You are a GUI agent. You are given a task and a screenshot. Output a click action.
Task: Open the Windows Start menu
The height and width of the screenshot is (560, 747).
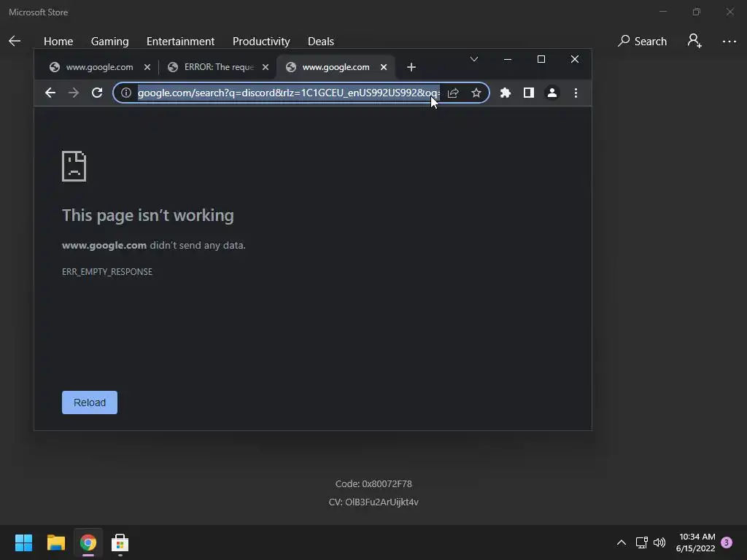coord(23,542)
